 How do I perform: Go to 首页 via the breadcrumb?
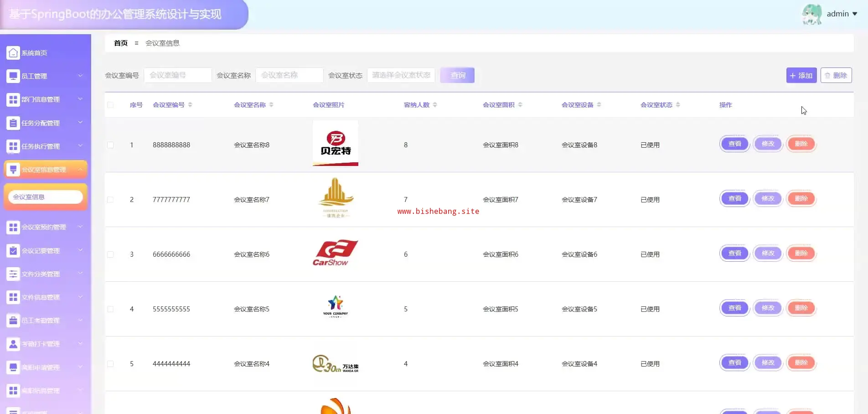[x=121, y=43]
